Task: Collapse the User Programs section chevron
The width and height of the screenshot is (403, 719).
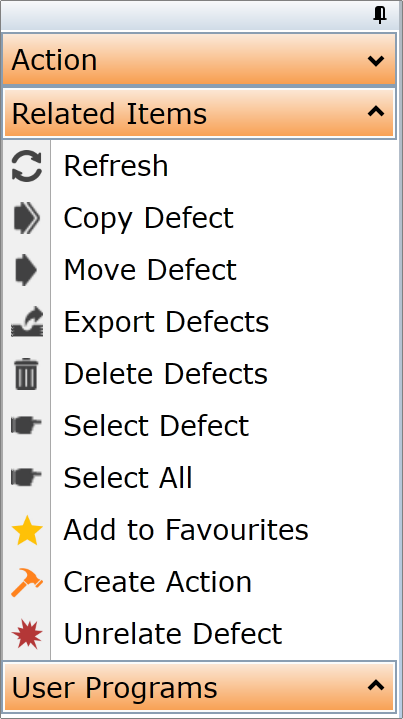Action: [x=376, y=686]
